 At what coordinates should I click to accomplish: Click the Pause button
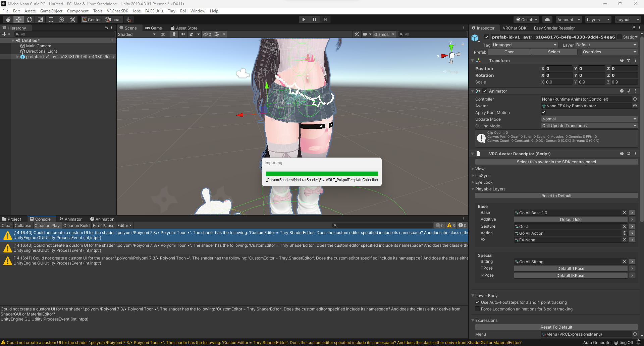(x=314, y=19)
